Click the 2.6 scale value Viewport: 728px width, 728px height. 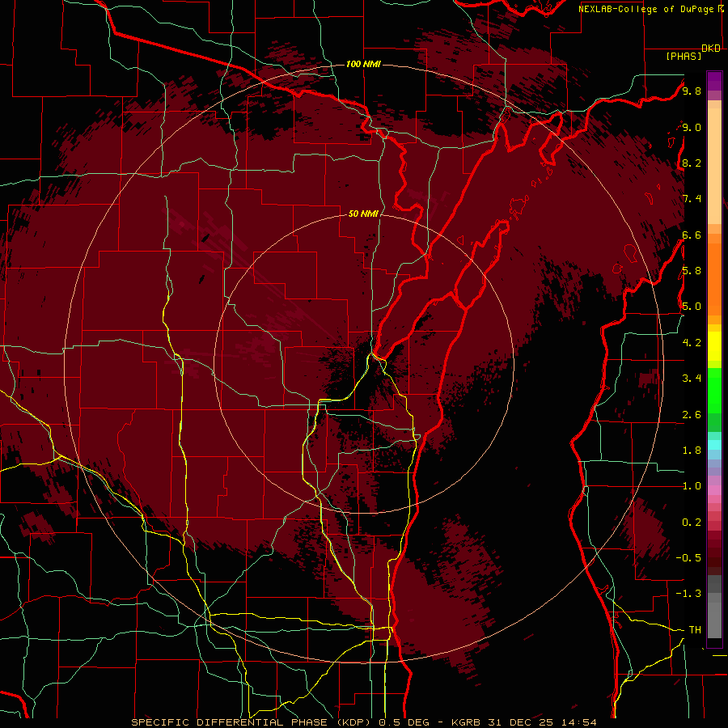coord(692,415)
